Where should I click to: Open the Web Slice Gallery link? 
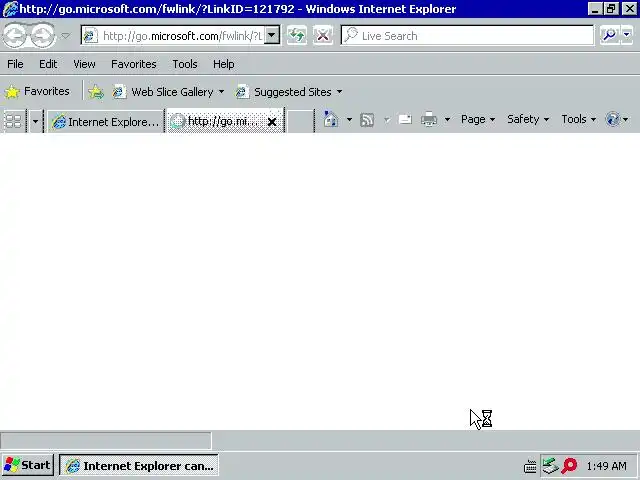163,92
